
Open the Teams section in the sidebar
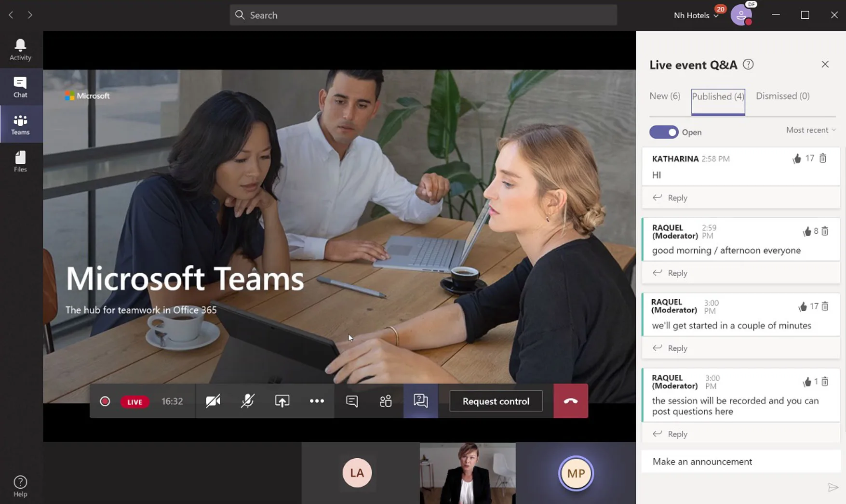(20, 124)
